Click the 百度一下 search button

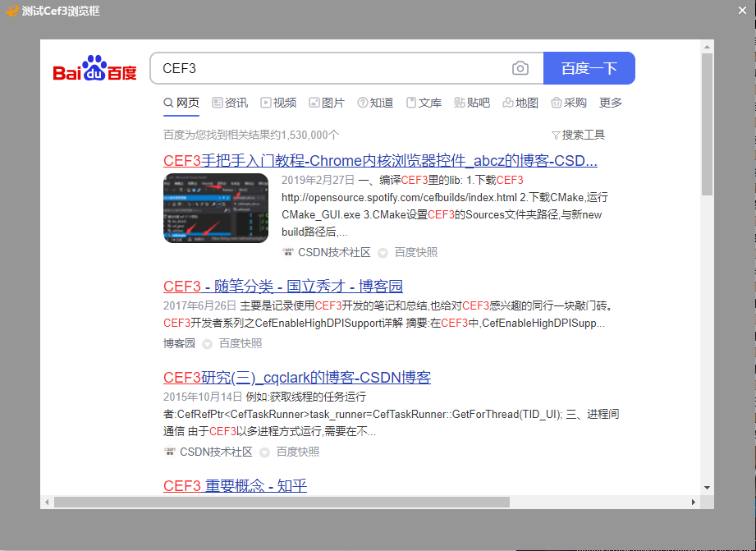(589, 68)
